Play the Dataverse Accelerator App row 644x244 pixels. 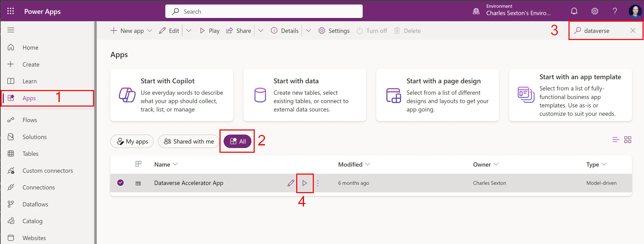click(304, 183)
